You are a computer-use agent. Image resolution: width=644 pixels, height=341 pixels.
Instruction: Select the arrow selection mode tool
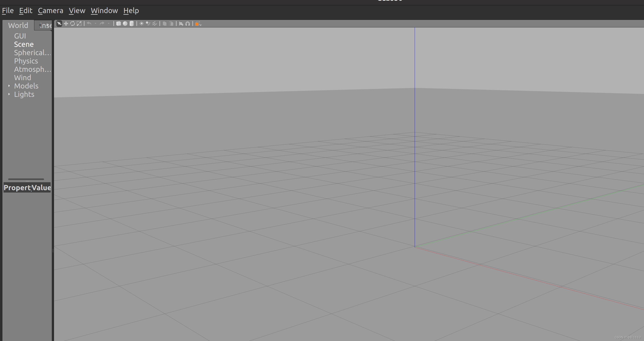point(59,23)
